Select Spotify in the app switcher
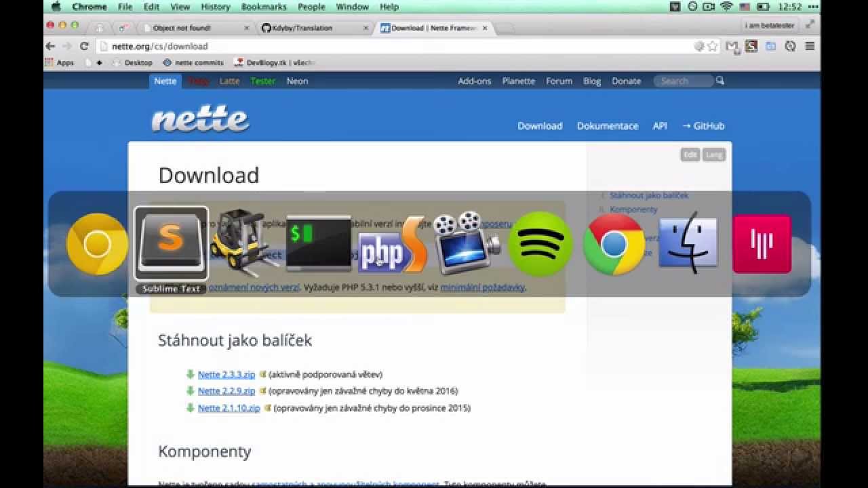This screenshot has width=868, height=488. (540, 244)
